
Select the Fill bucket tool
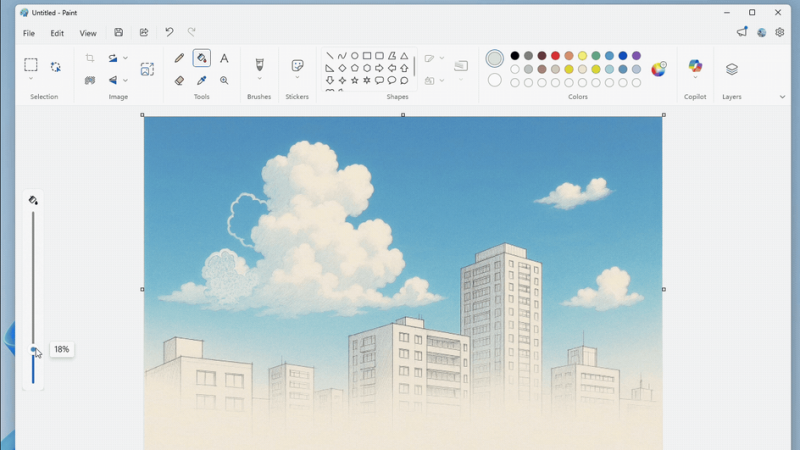coord(202,58)
